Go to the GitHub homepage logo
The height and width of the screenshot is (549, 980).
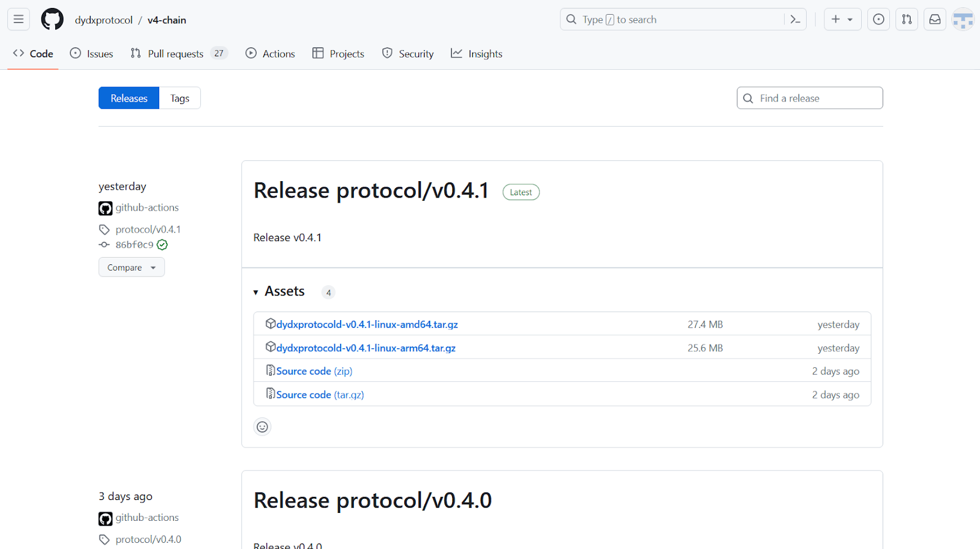pos(52,20)
